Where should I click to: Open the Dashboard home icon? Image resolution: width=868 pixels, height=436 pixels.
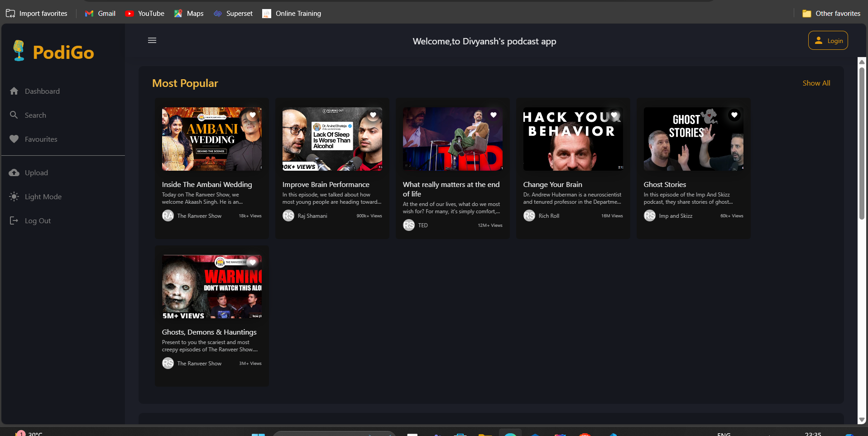[x=14, y=91]
